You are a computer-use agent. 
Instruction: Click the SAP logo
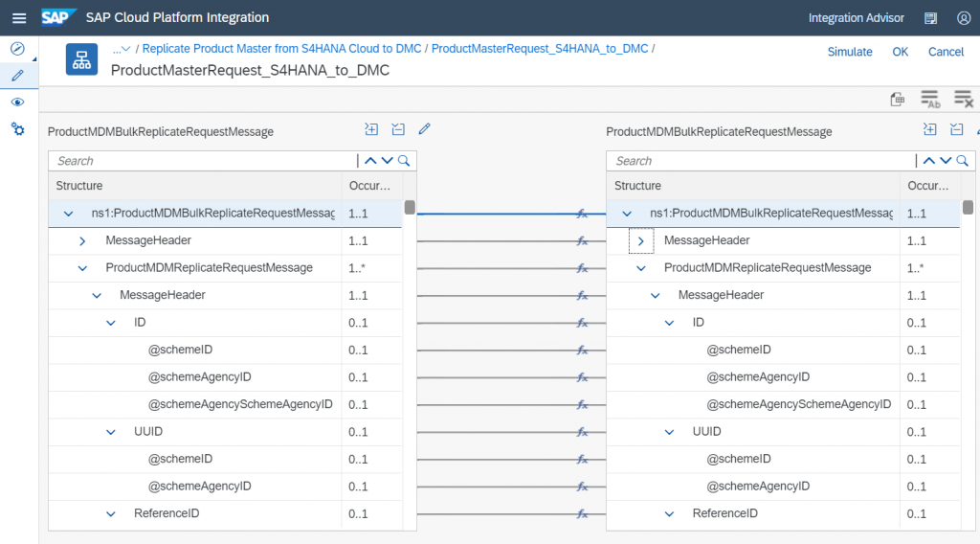58,17
